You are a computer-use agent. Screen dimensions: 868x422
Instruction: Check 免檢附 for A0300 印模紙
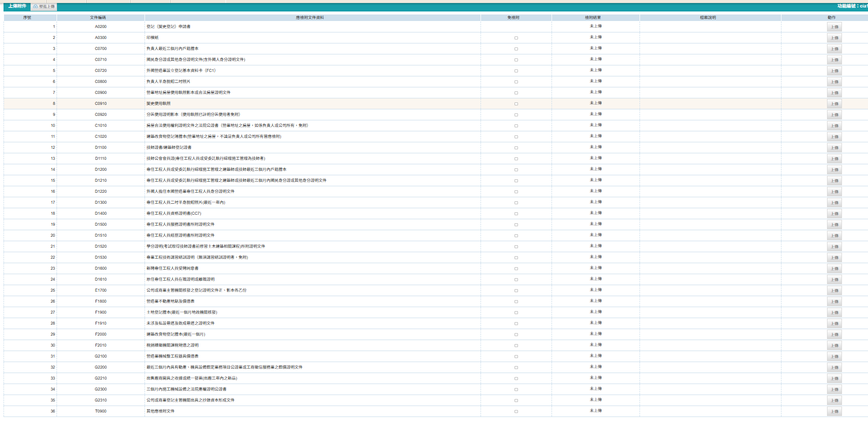[x=516, y=38]
